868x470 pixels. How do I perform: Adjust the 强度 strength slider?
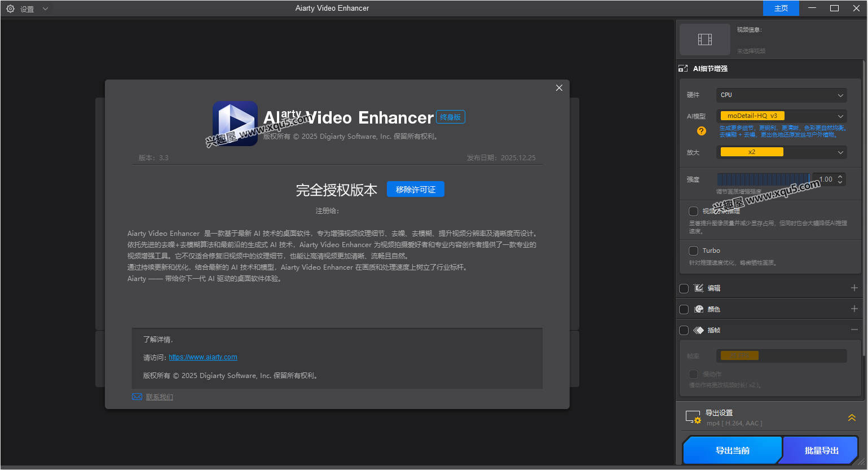764,179
